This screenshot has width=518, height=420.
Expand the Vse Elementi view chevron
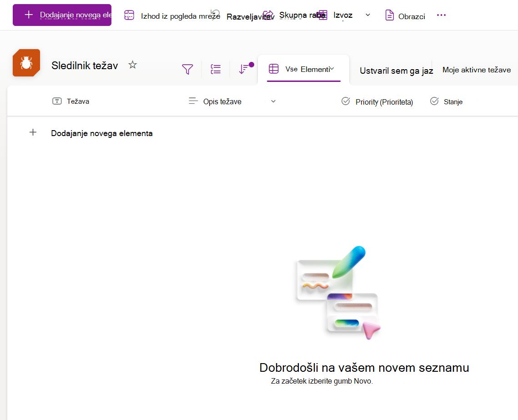click(332, 69)
